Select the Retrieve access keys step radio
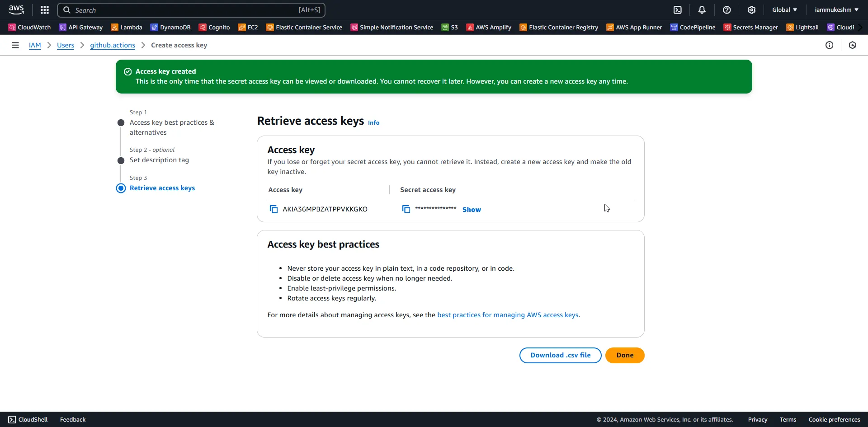868x427 pixels. [x=121, y=188]
